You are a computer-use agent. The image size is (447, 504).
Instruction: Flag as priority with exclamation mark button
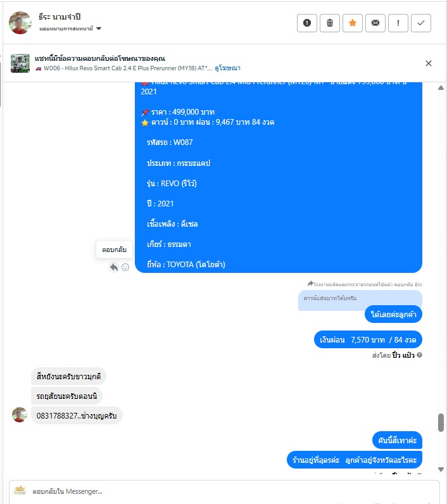point(398,23)
